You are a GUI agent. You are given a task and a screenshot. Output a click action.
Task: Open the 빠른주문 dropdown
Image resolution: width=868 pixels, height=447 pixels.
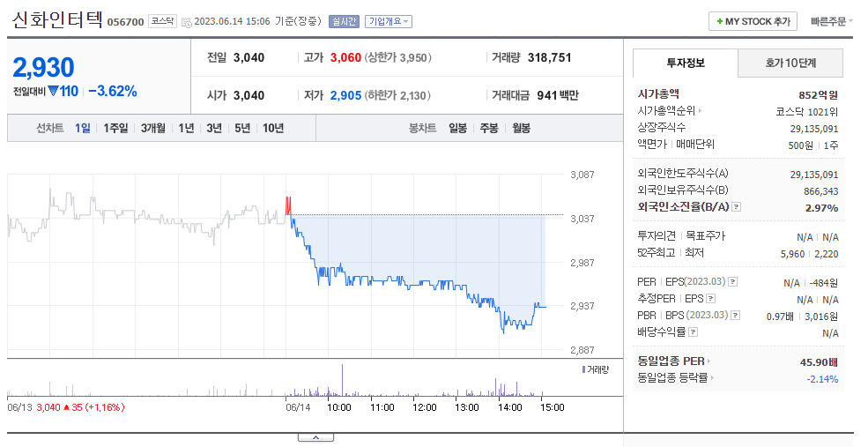click(832, 22)
